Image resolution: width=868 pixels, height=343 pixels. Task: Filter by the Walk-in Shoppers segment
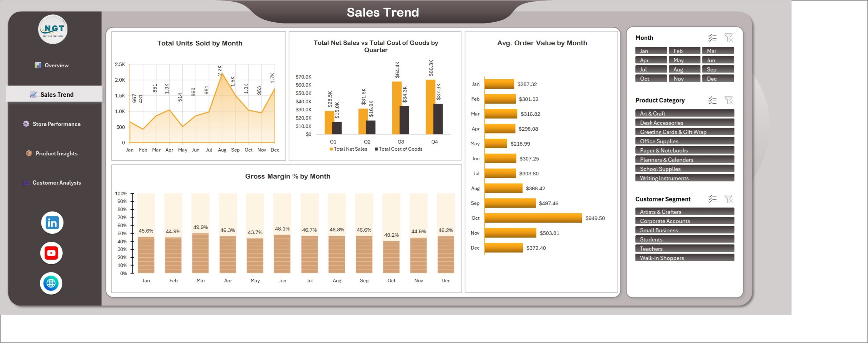685,257
